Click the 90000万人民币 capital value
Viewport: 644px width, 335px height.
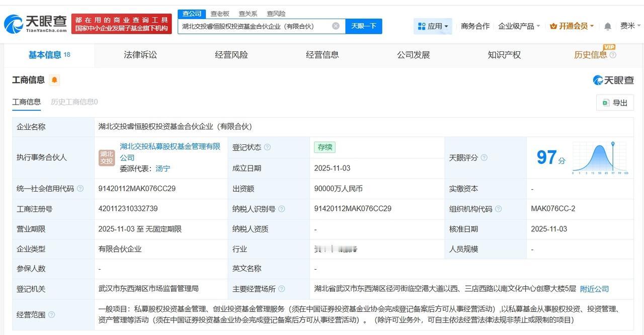[x=338, y=189]
